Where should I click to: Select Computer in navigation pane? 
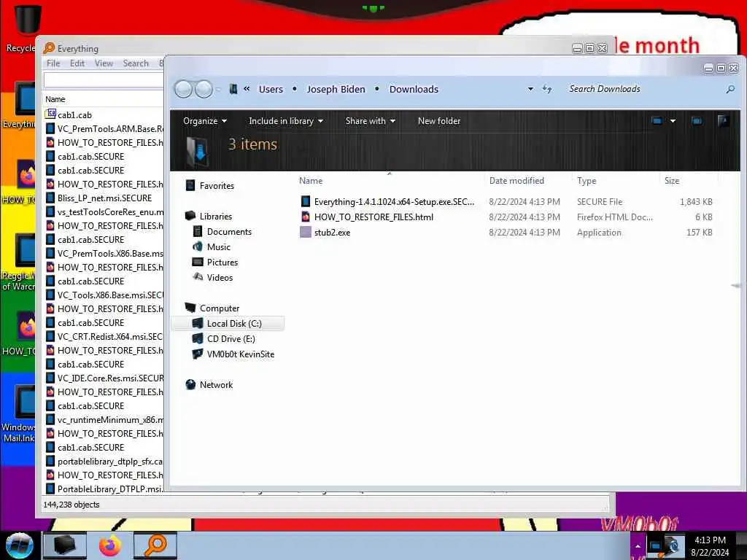pos(220,308)
